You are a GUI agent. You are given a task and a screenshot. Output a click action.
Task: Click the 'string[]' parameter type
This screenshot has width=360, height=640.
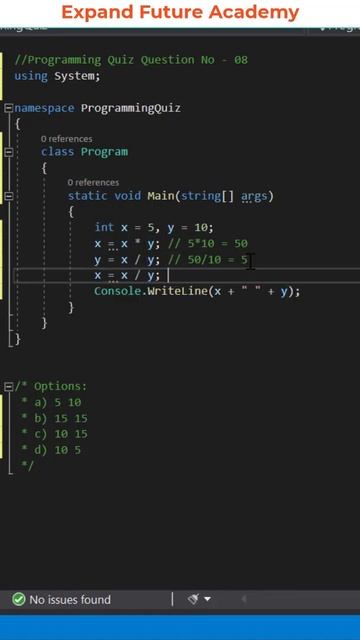[x=208, y=196]
